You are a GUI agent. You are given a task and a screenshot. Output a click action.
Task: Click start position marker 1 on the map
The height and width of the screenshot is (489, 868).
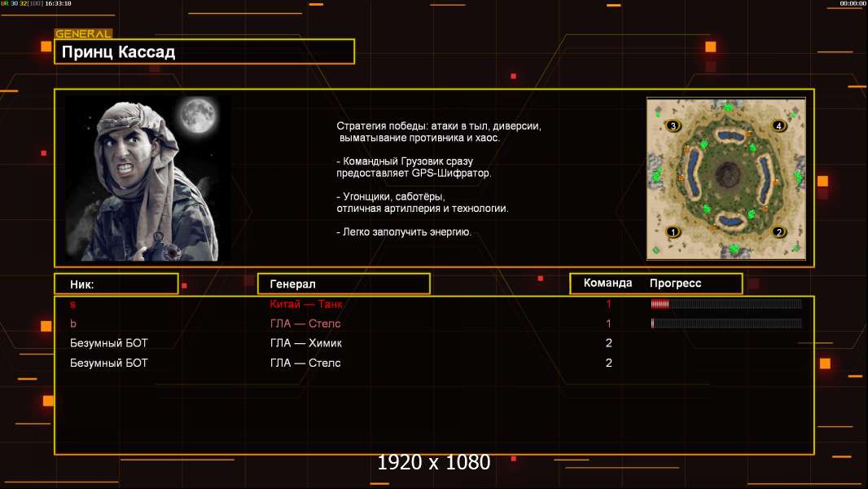click(673, 232)
